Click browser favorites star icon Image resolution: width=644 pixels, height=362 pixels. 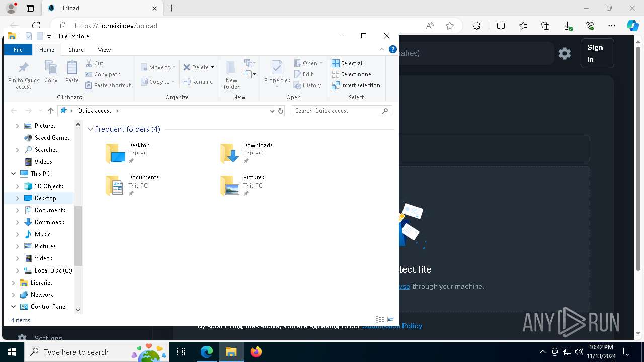click(x=450, y=26)
